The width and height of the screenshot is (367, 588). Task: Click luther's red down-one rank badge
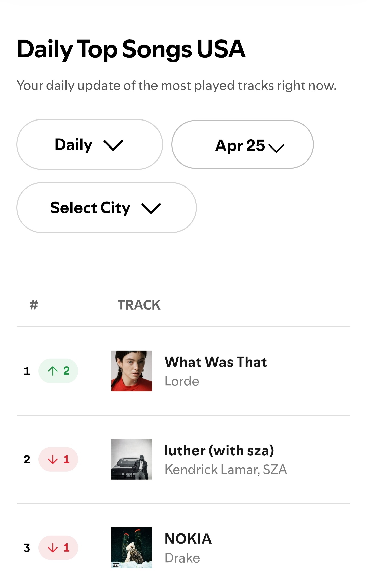(58, 459)
